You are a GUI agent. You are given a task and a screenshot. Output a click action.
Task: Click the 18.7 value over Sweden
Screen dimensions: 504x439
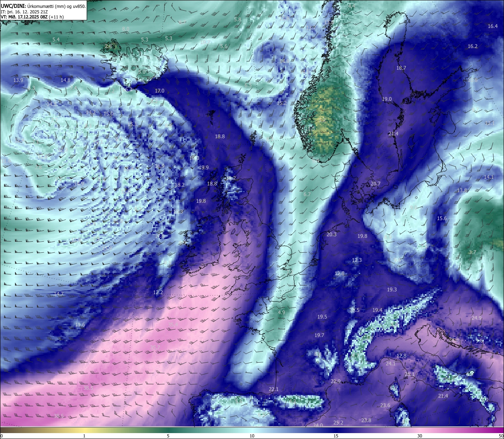click(401, 68)
